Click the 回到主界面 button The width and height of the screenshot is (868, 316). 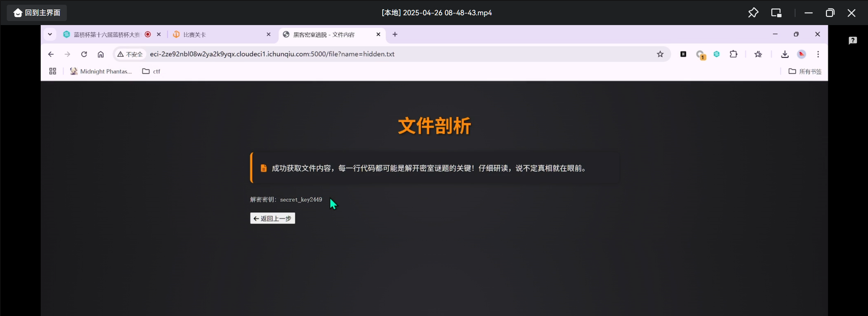[37, 13]
